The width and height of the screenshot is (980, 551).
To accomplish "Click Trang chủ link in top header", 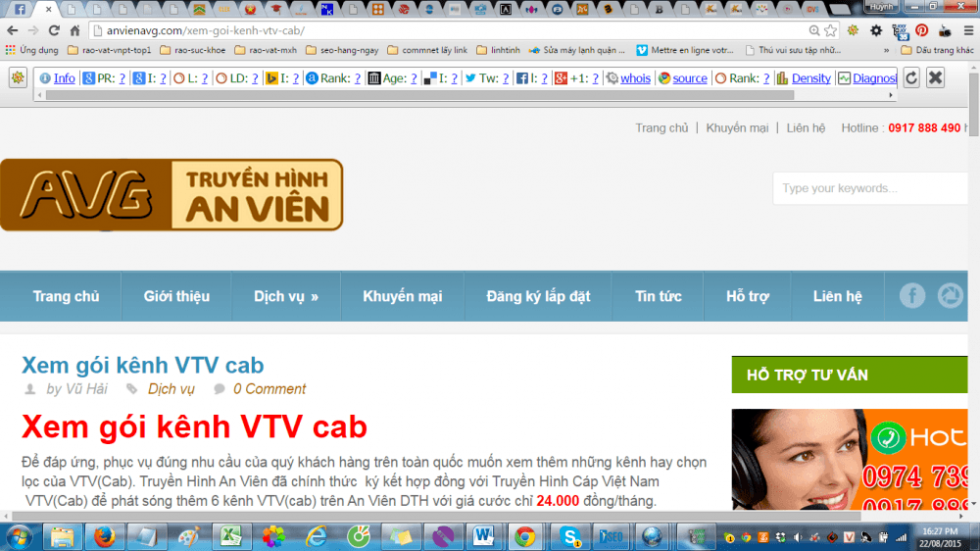I will point(661,127).
